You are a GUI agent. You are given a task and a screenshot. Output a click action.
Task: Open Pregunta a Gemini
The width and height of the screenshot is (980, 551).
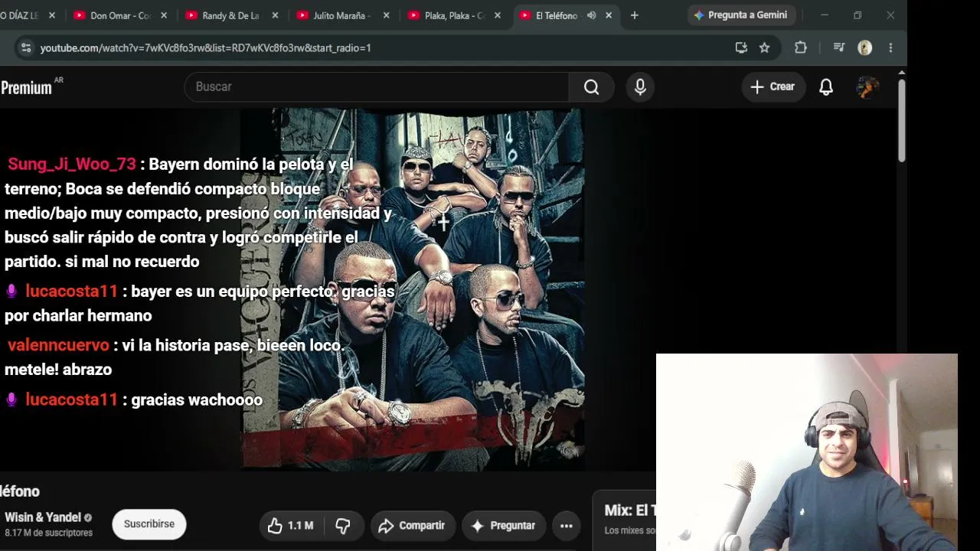pyautogui.click(x=741, y=15)
